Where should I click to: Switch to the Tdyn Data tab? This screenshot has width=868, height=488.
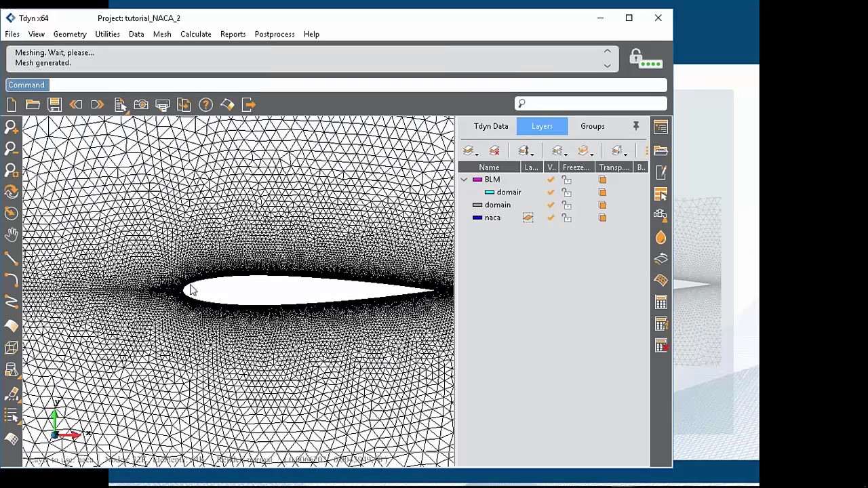pyautogui.click(x=491, y=126)
